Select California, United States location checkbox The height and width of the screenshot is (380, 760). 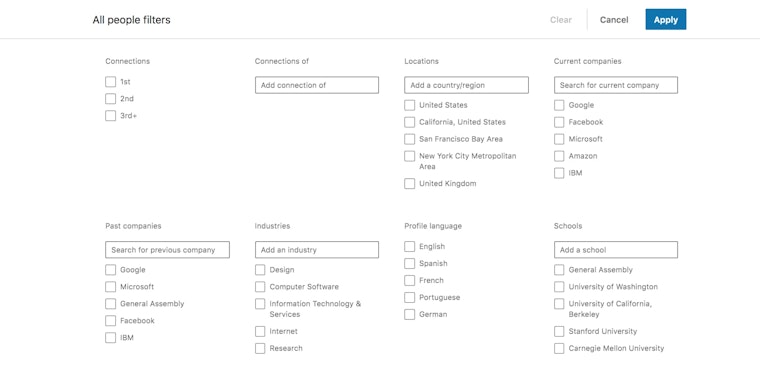pos(410,122)
